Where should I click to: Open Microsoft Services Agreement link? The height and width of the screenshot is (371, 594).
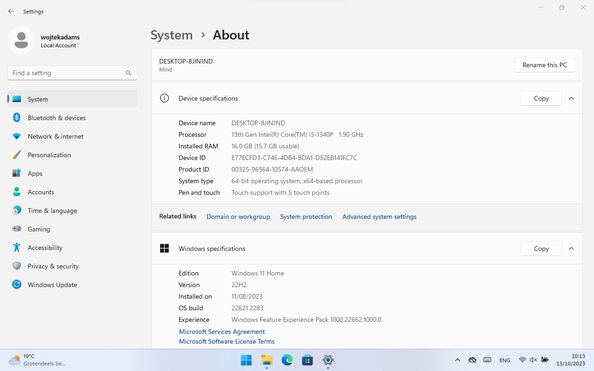pos(222,332)
